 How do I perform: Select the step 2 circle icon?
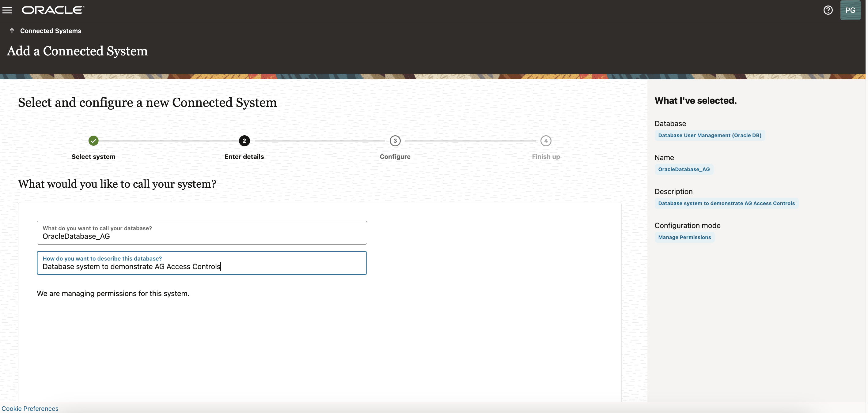[x=244, y=141]
